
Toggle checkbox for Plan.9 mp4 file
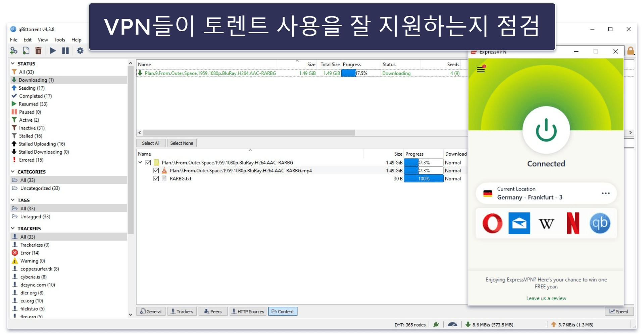156,171
